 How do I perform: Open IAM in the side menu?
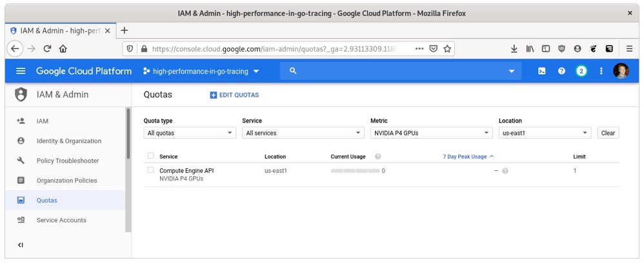pyautogui.click(x=66, y=121)
